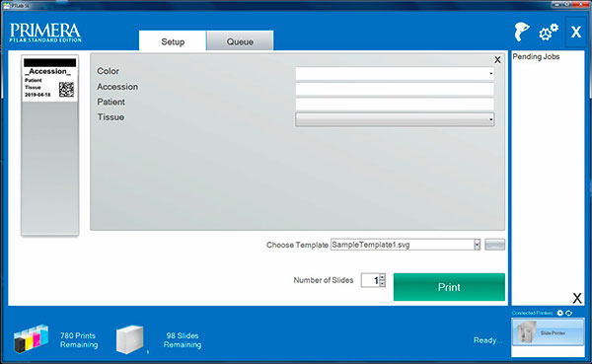This screenshot has height=364, width=592.
Task: Switch to the Queue tab
Action: coord(240,41)
